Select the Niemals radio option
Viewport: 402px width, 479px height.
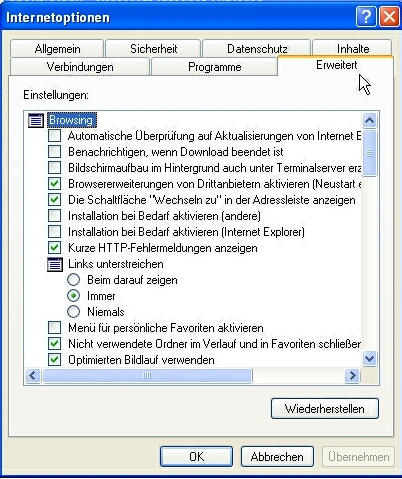click(x=73, y=312)
